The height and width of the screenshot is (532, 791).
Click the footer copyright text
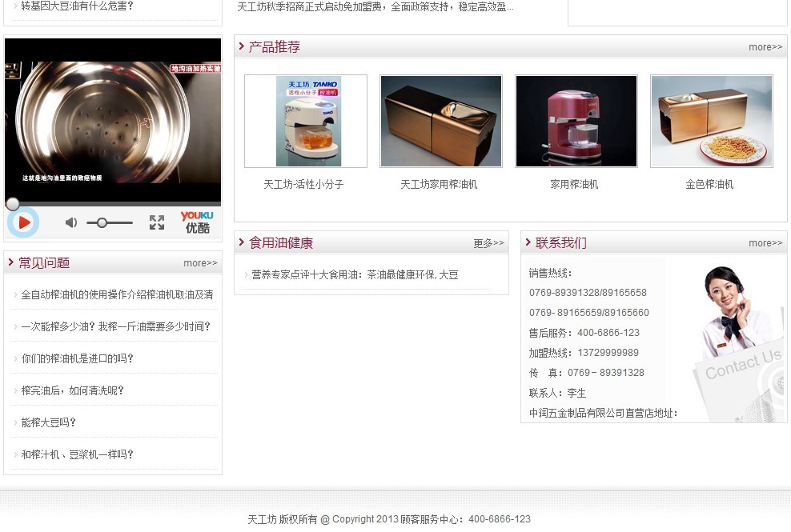coord(389,519)
